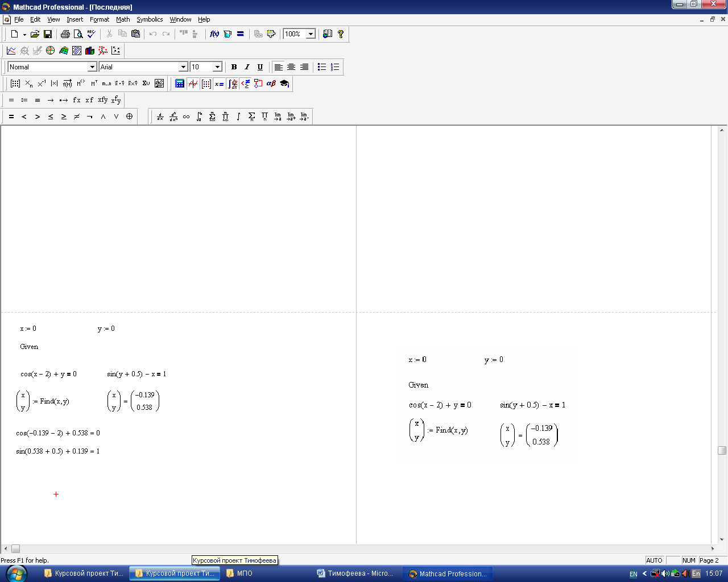Screen dimensions: 728x582
Task: Click the vertical scrollbar thumb
Action: pyautogui.click(x=722, y=450)
